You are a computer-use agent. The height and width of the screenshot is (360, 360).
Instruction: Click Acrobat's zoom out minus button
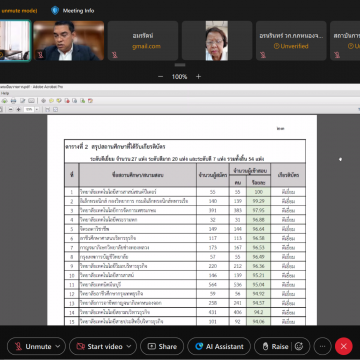[x=11, y=109]
